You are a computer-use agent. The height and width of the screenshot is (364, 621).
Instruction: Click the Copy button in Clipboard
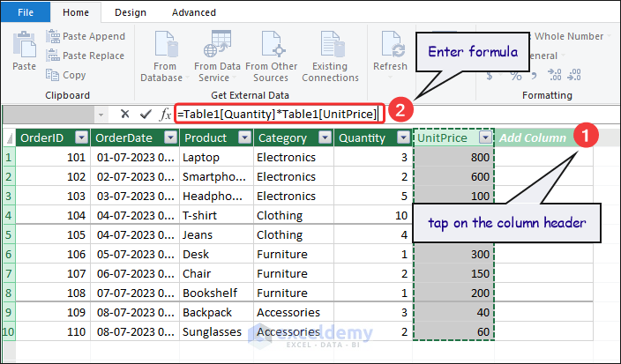66,75
